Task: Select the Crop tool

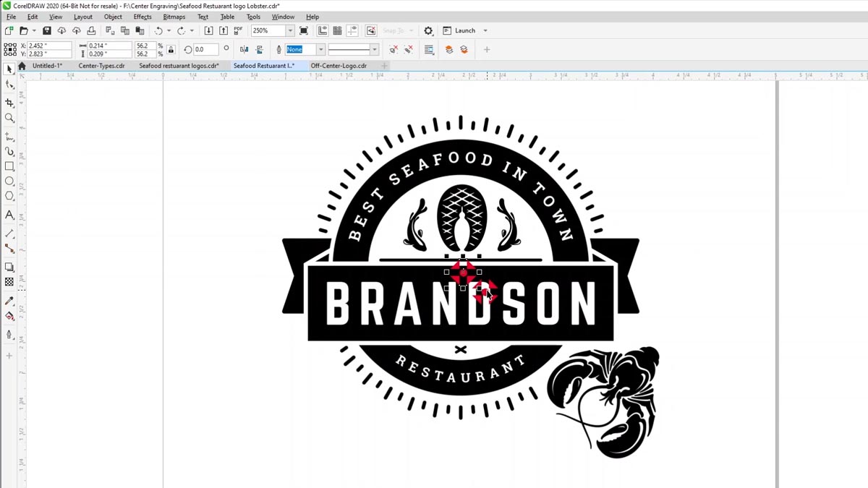Action: pyautogui.click(x=9, y=103)
